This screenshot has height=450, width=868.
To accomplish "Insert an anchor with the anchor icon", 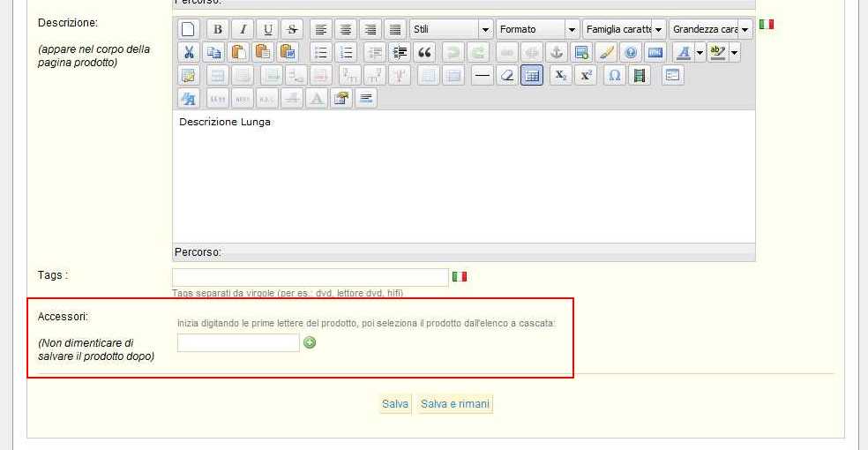I will point(557,53).
